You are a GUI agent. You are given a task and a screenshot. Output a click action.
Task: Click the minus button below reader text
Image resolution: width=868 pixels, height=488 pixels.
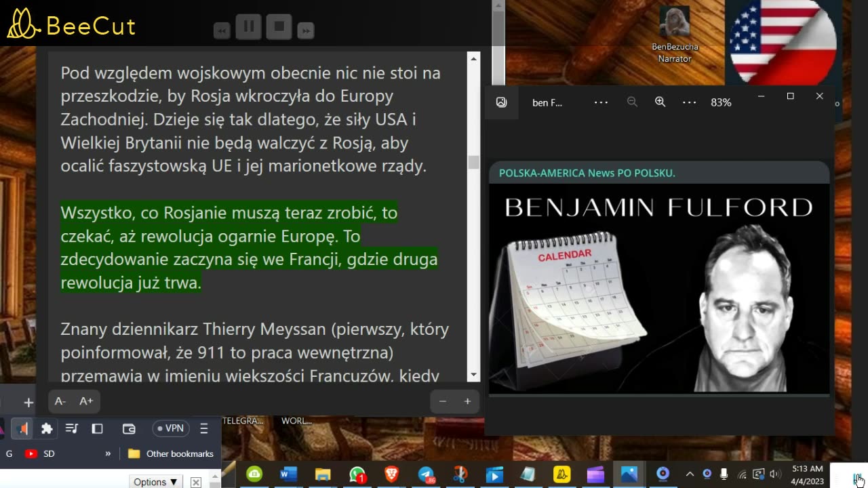[x=443, y=401]
